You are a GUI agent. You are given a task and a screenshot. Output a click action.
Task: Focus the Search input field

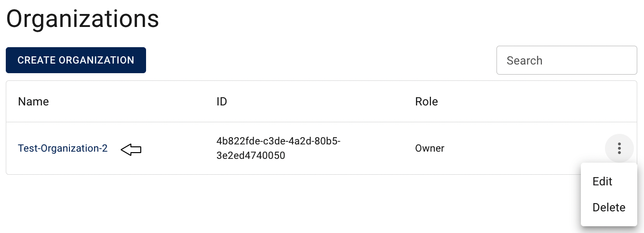tap(567, 60)
